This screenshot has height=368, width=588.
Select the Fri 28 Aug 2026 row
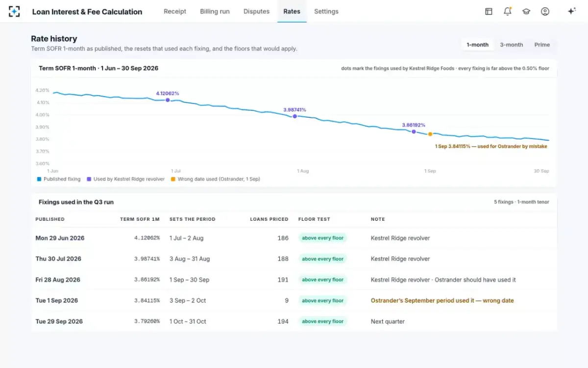point(294,280)
